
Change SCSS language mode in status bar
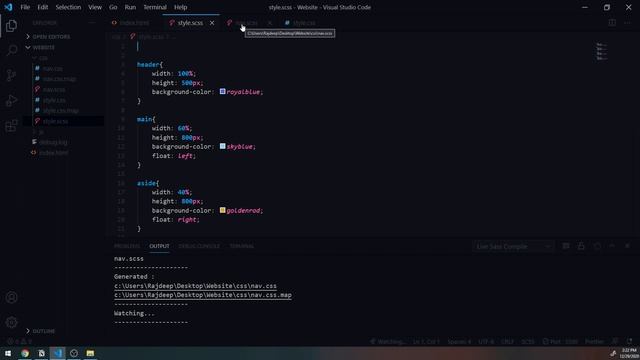click(x=528, y=342)
